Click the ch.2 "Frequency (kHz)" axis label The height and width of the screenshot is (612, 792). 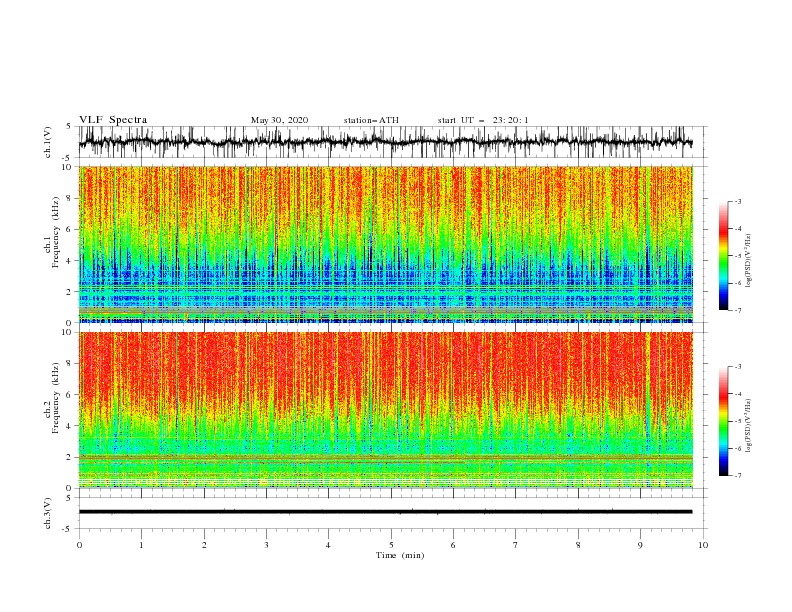[x=55, y=397]
